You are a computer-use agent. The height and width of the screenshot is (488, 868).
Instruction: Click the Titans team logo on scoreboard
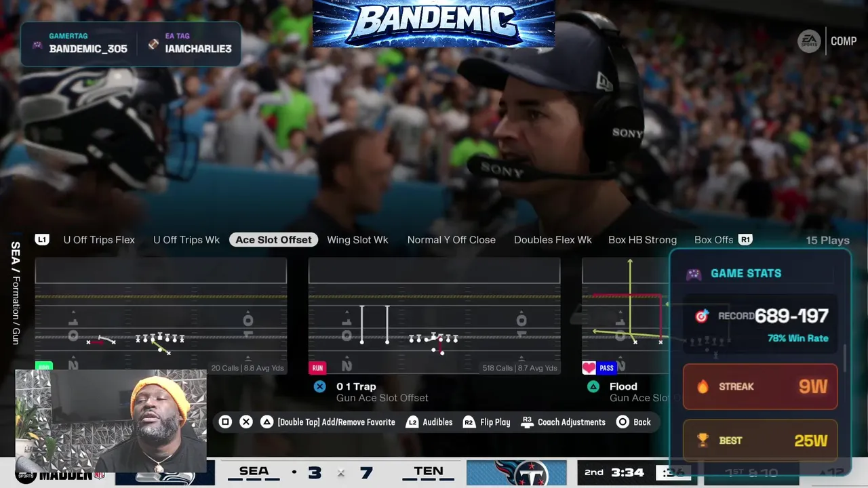pyautogui.click(x=517, y=473)
